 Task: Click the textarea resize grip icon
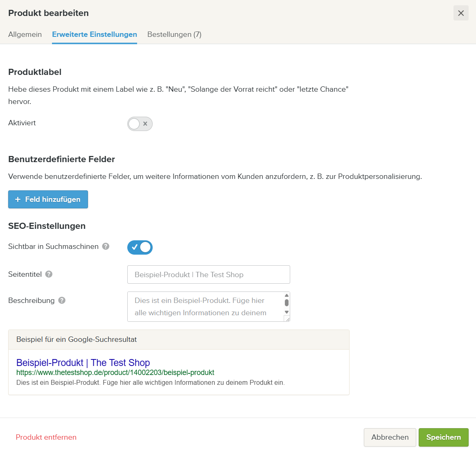287,318
